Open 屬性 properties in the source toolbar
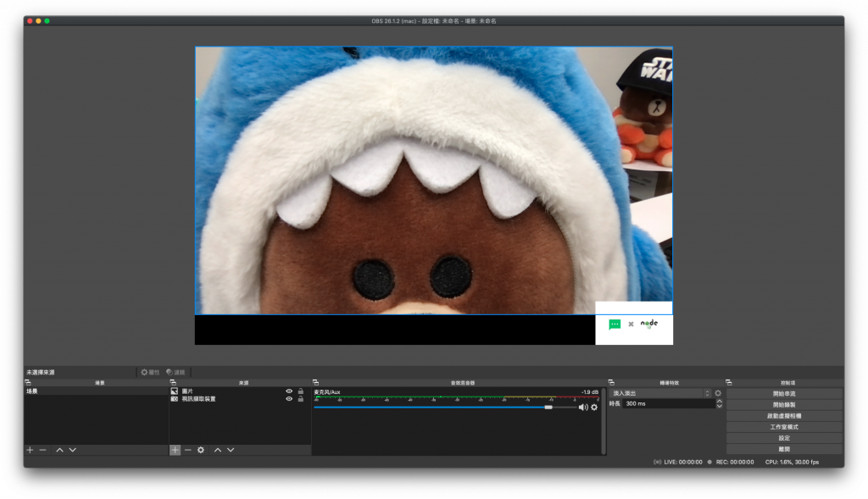The width and height of the screenshot is (868, 499). click(150, 372)
